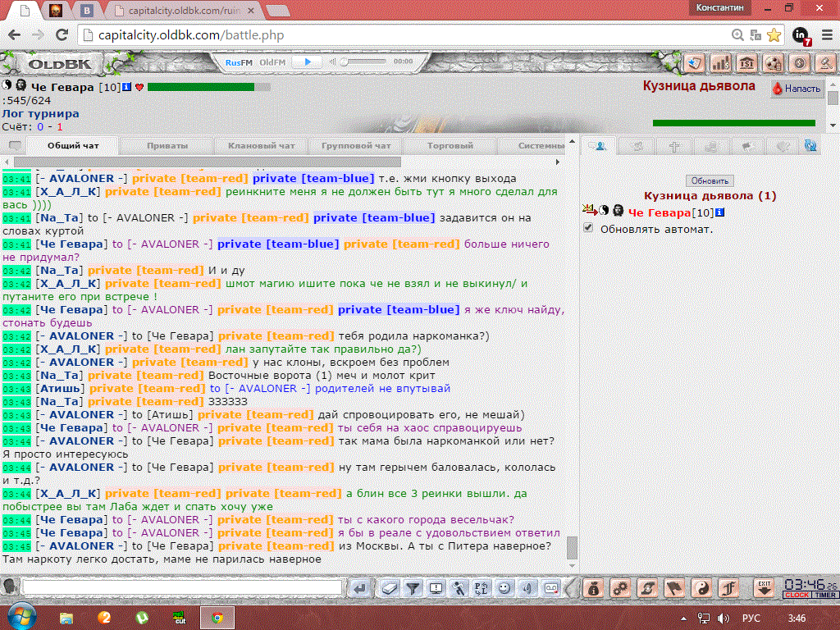Open the Клановый чат tab
840x630 pixels.
click(262, 145)
